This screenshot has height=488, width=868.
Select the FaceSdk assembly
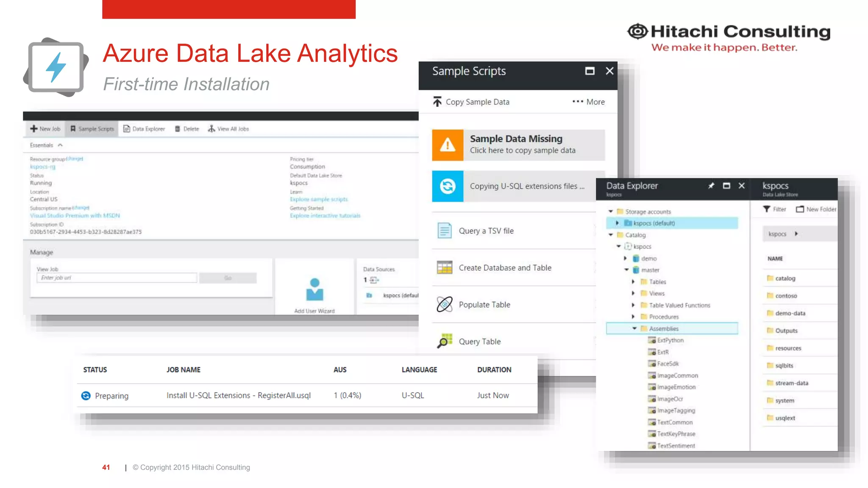point(664,363)
